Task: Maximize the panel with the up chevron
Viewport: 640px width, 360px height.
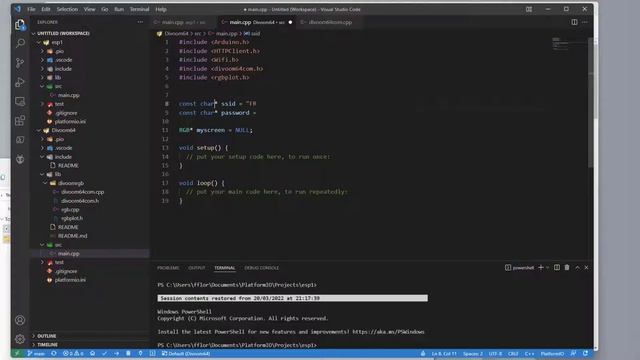Action: pyautogui.click(x=577, y=267)
